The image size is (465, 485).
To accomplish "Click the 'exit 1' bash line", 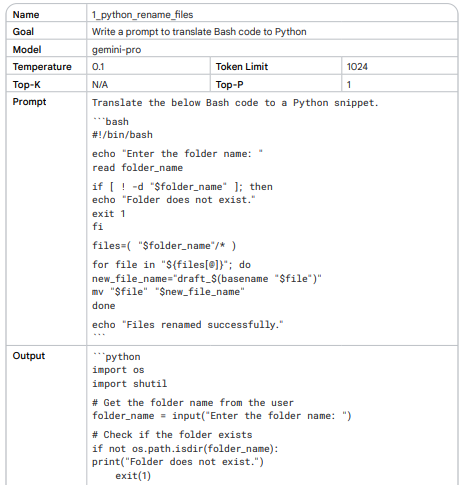I will click(x=109, y=213).
